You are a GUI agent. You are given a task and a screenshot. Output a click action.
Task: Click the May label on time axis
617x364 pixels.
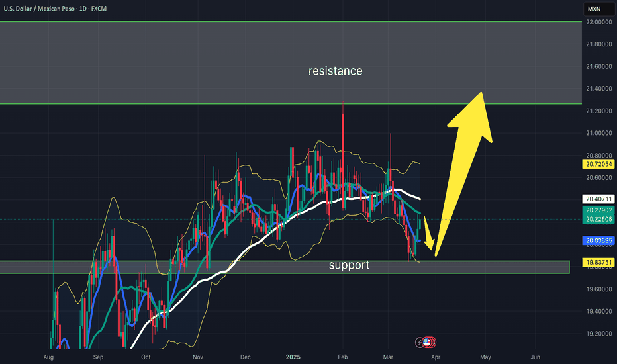click(x=485, y=357)
